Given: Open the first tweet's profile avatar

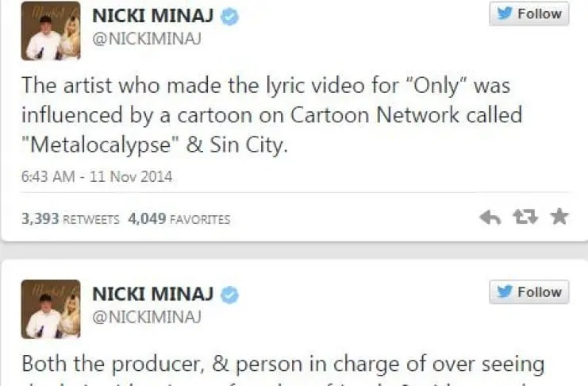Looking at the screenshot, I should pyautogui.click(x=50, y=31).
